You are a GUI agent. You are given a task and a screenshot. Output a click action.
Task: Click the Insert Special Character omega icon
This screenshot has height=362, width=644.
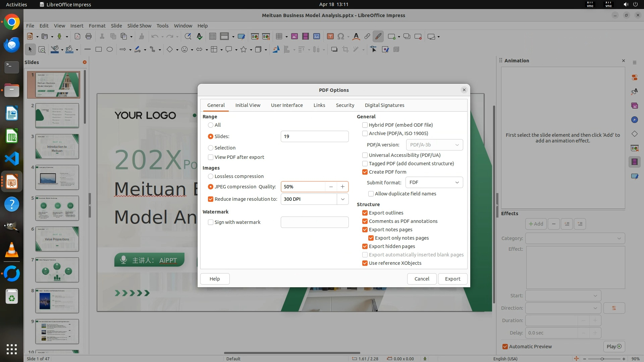pyautogui.click(x=341, y=37)
